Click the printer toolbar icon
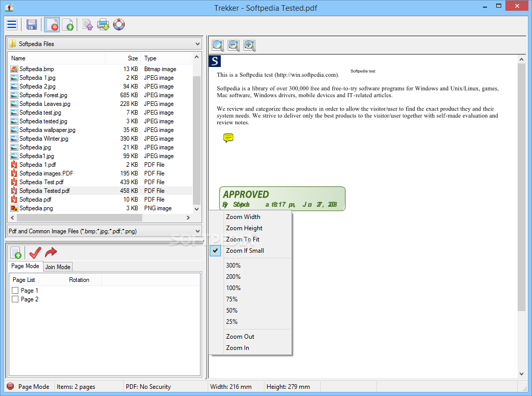Viewport: 532px width, 396px height. pos(103,25)
